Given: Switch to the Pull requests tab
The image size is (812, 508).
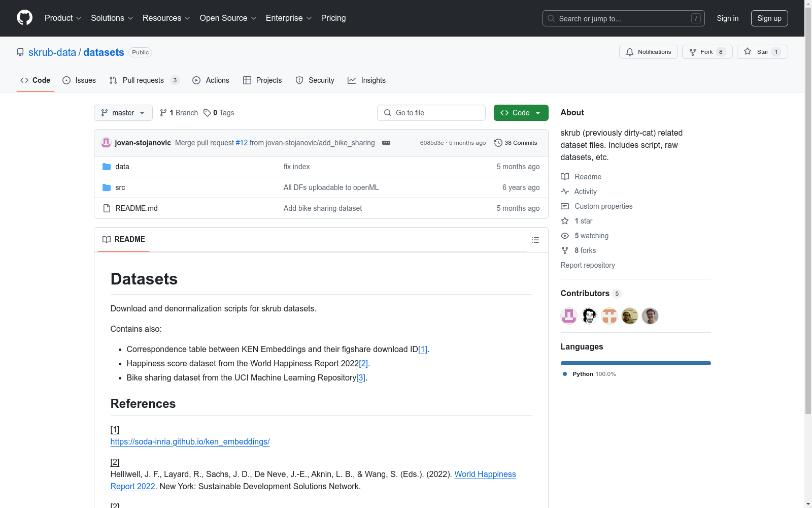Looking at the screenshot, I should [144, 80].
